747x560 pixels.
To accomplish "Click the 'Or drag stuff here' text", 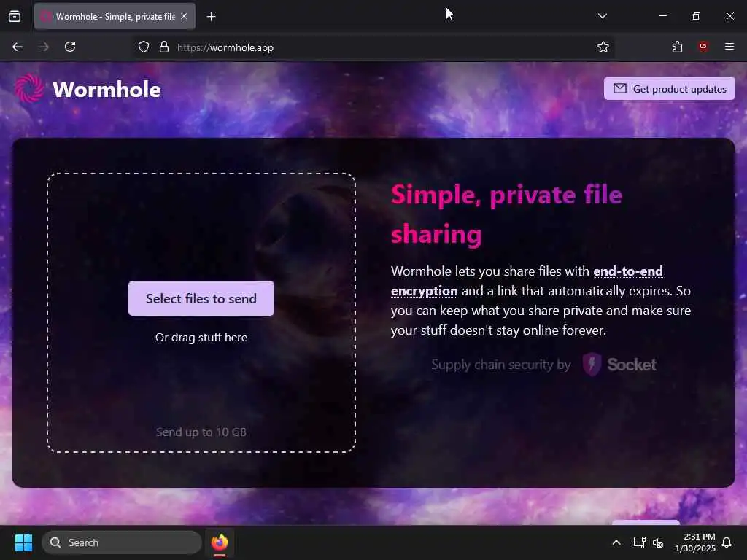I will click(201, 338).
